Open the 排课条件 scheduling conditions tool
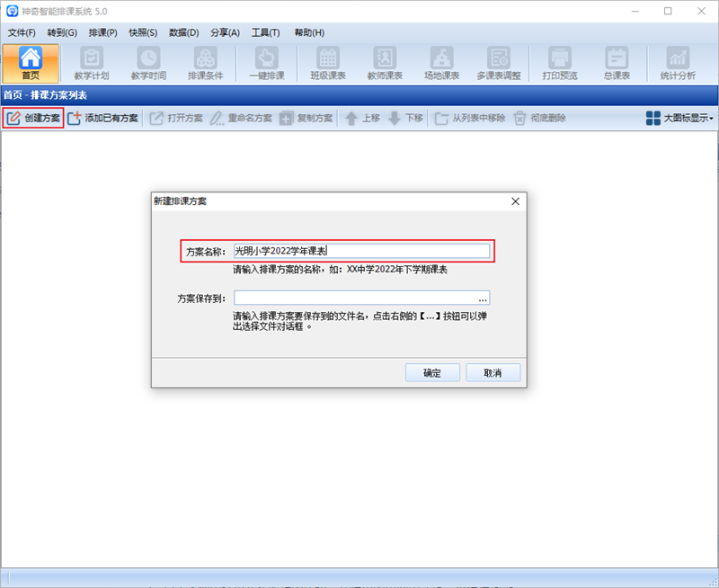The width and height of the screenshot is (719, 588). [x=206, y=63]
